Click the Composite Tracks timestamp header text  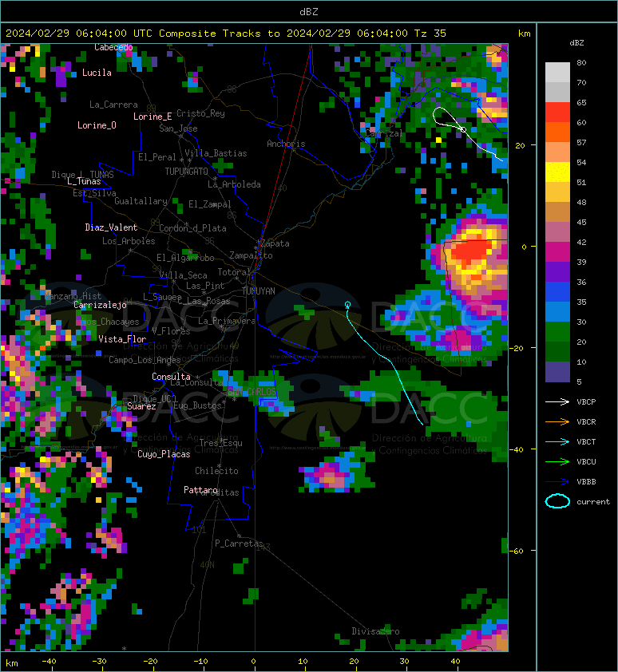click(226, 34)
